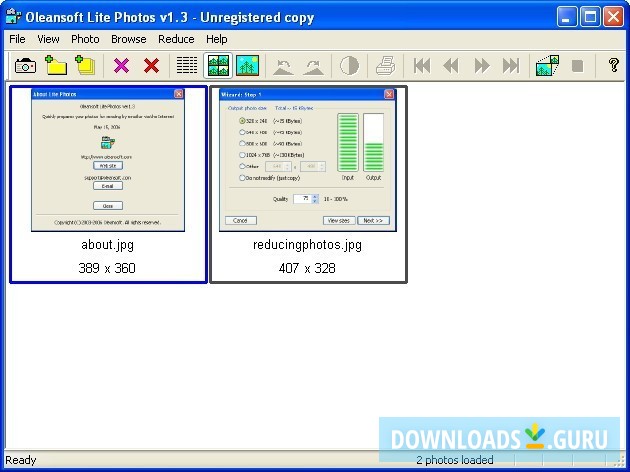Click the reduce photos wizard icon
630x472 pixels.
tap(547, 65)
